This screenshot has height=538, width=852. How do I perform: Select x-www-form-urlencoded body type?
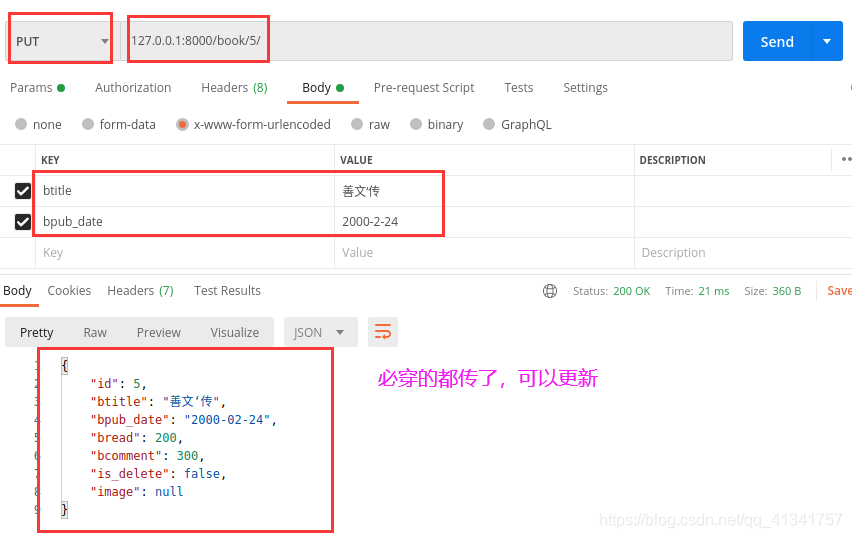[x=253, y=124]
